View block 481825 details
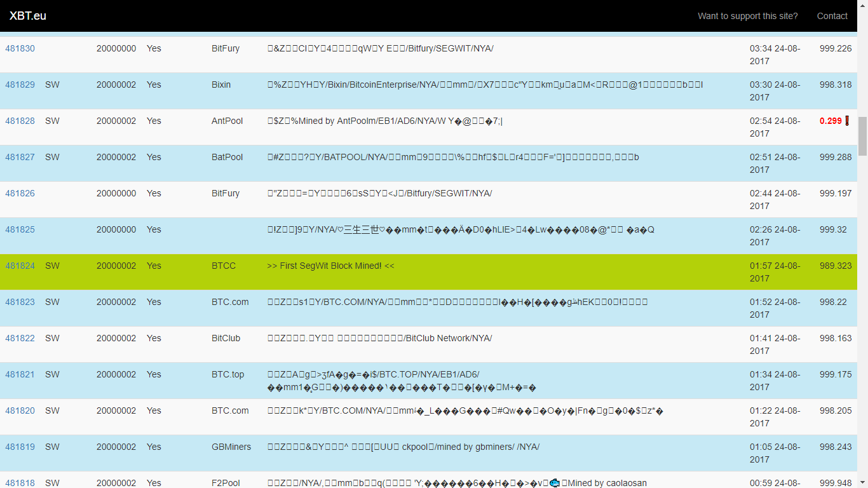The height and width of the screenshot is (488, 868). coord(20,229)
